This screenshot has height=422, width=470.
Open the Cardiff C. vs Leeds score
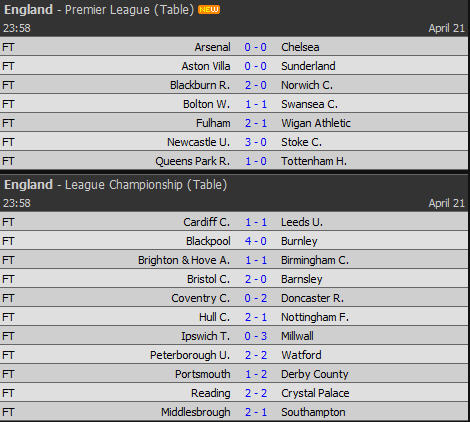coord(256,222)
